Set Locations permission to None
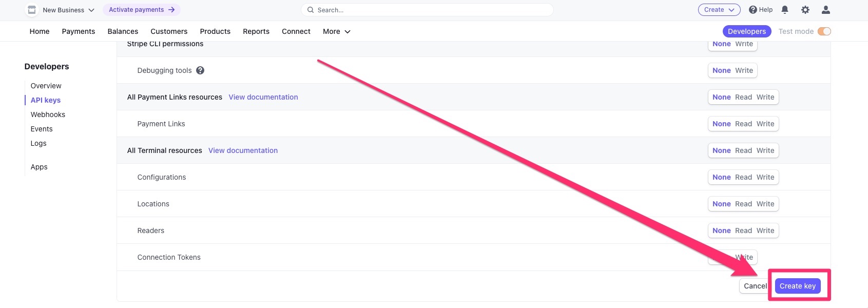 pos(721,204)
